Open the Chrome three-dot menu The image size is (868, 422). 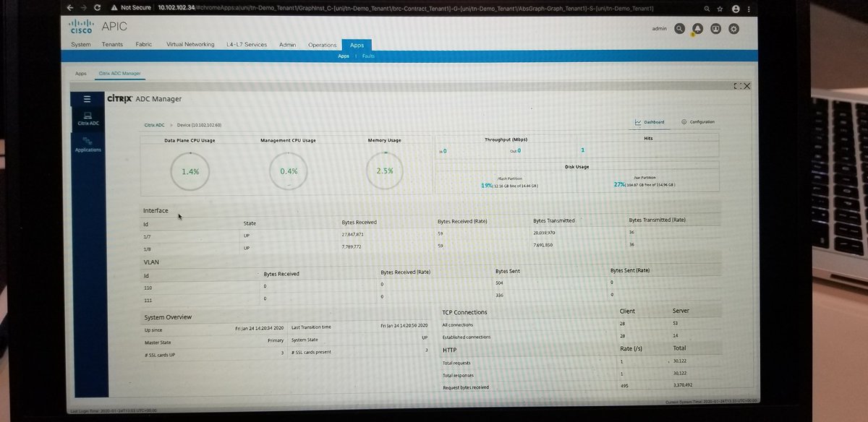pyautogui.click(x=749, y=9)
